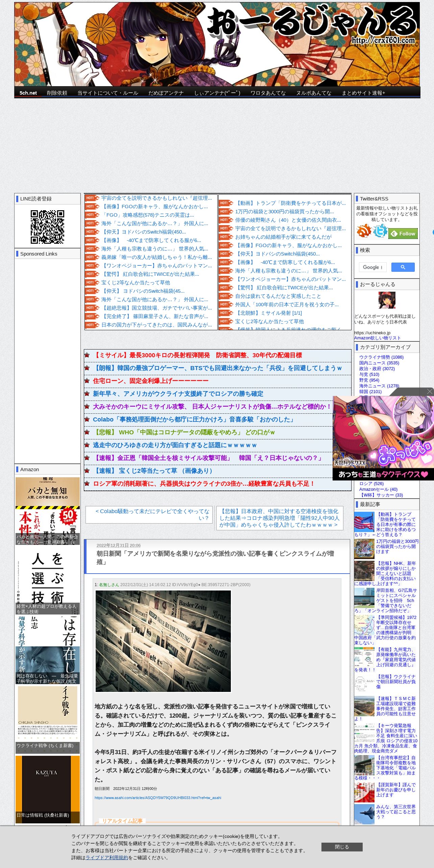Click the blue Google search button
This screenshot has width=434, height=868.
(403, 267)
